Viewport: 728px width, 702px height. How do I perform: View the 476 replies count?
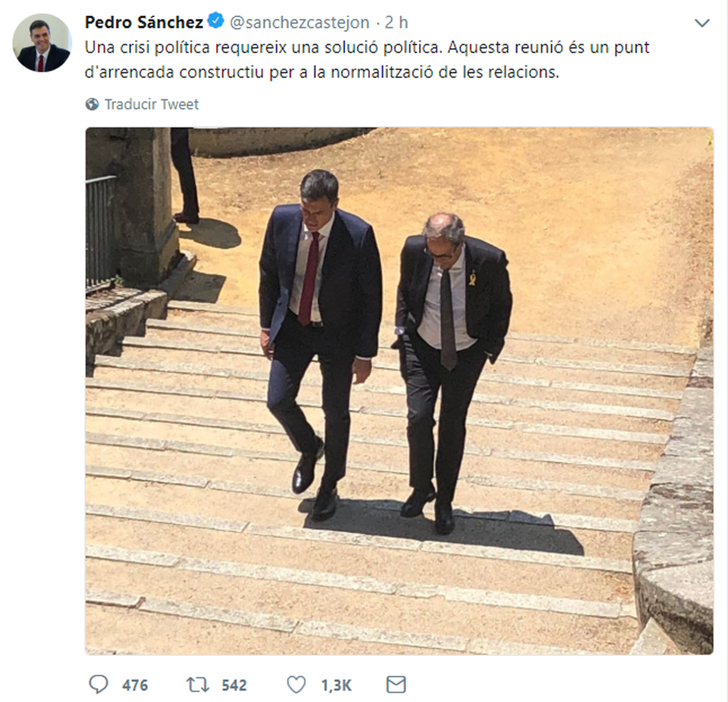(135, 685)
